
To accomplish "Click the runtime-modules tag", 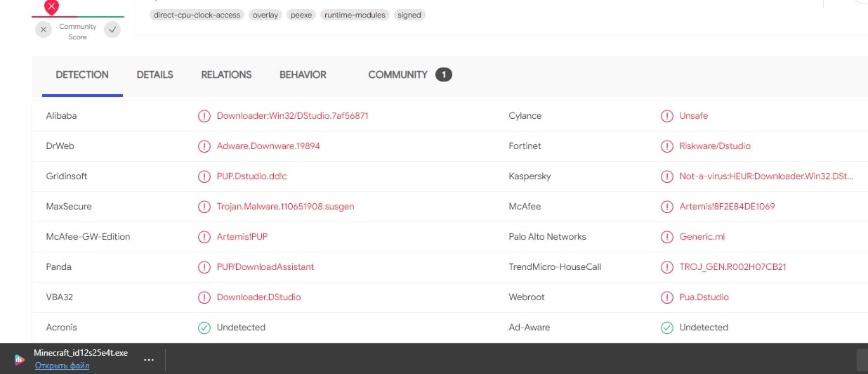I will [x=355, y=15].
